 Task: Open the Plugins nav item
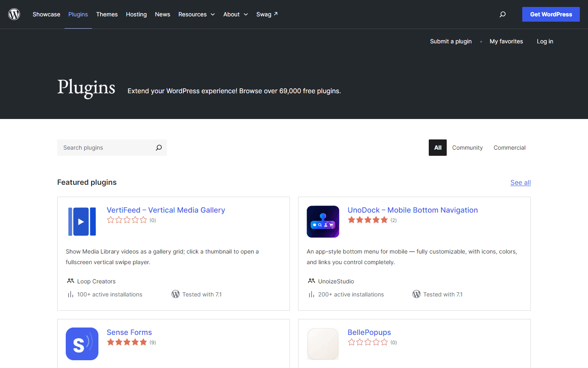78,14
